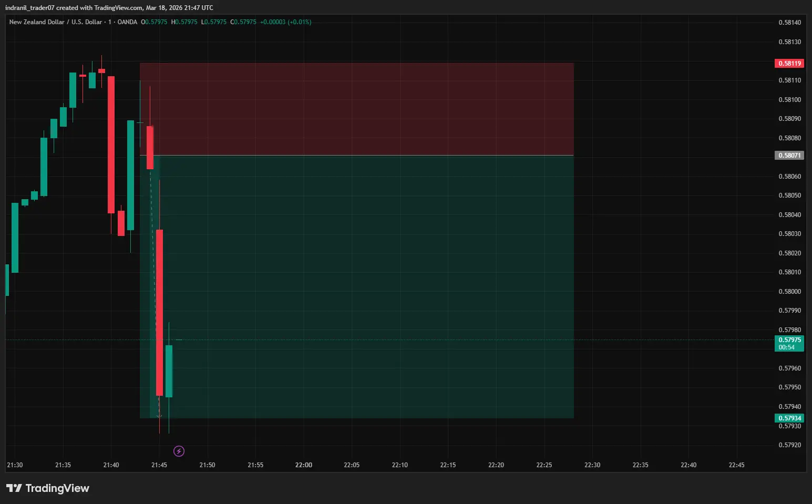
Task: Click the 00:54 bar countdown timer
Action: 787,347
